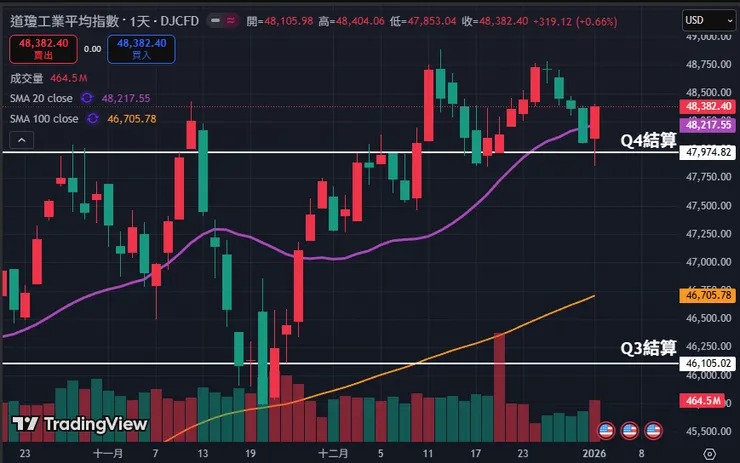Image resolution: width=740 pixels, height=463 pixels.
Task: Open the leftmost US flag economic event
Action: (605, 430)
